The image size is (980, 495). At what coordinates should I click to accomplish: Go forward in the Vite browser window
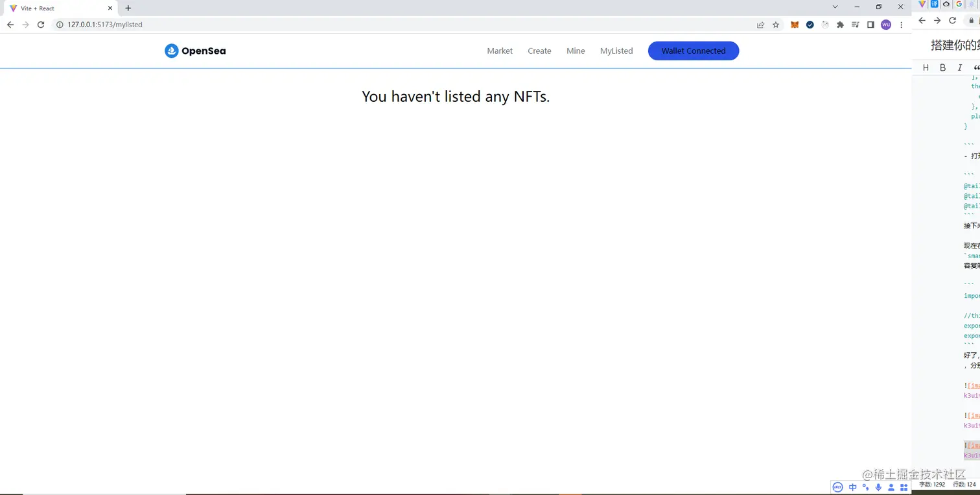click(25, 25)
